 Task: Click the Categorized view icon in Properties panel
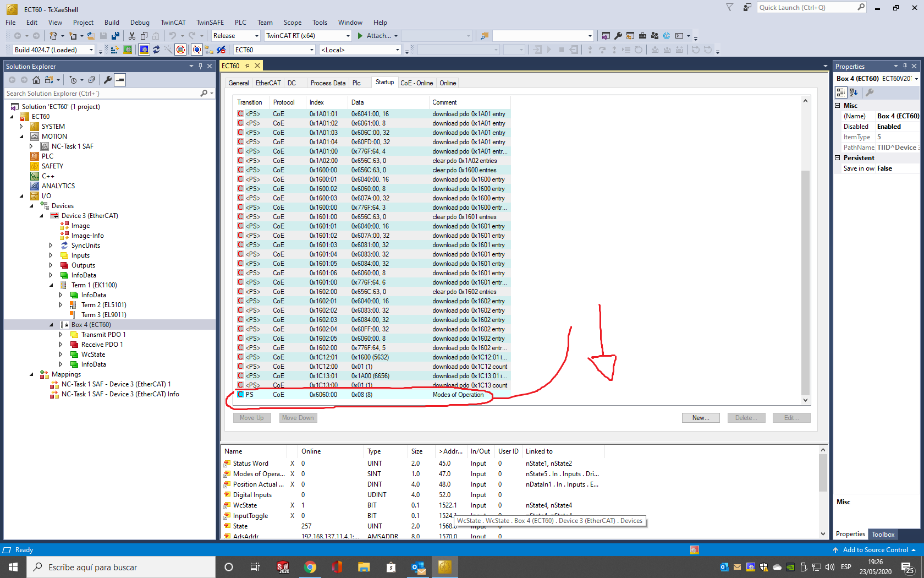(841, 92)
